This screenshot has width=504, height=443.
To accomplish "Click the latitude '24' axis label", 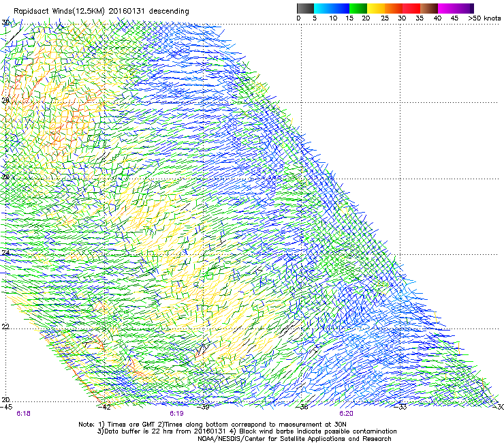I will (x=5, y=253).
